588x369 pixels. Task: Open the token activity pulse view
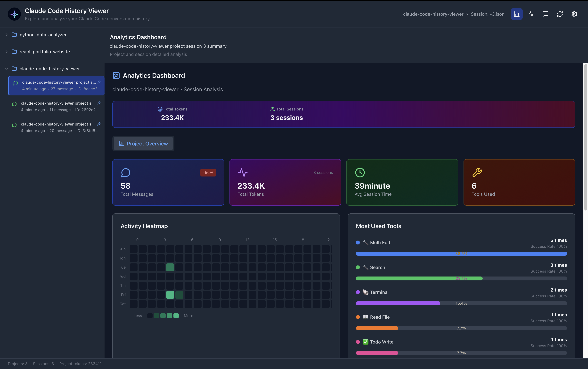click(x=531, y=14)
